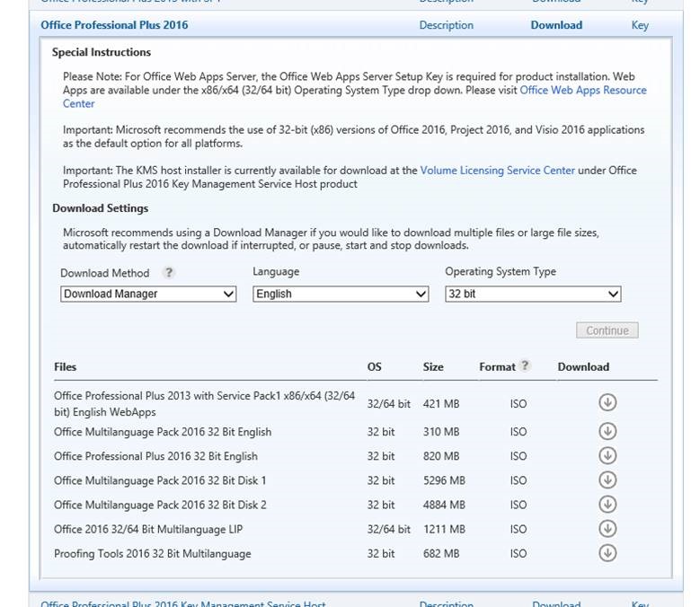
Task: Click the 4884 MB size value
Action: (444, 505)
